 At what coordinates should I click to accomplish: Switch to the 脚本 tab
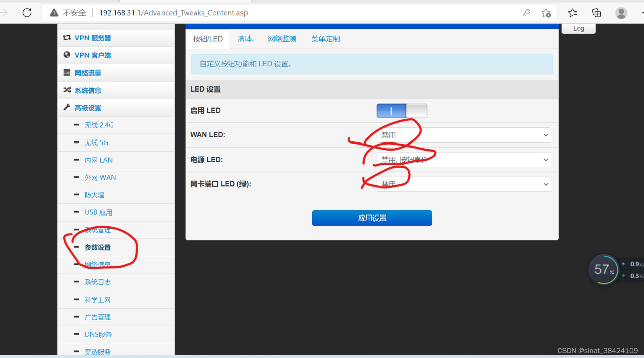point(246,39)
